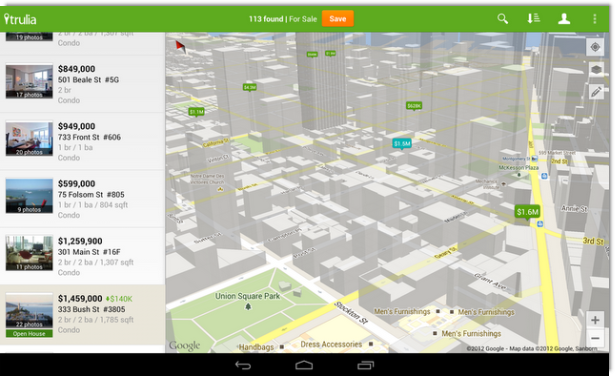Open the 333 Bush St #3805 listing
The image size is (615, 376).
coord(82,315)
